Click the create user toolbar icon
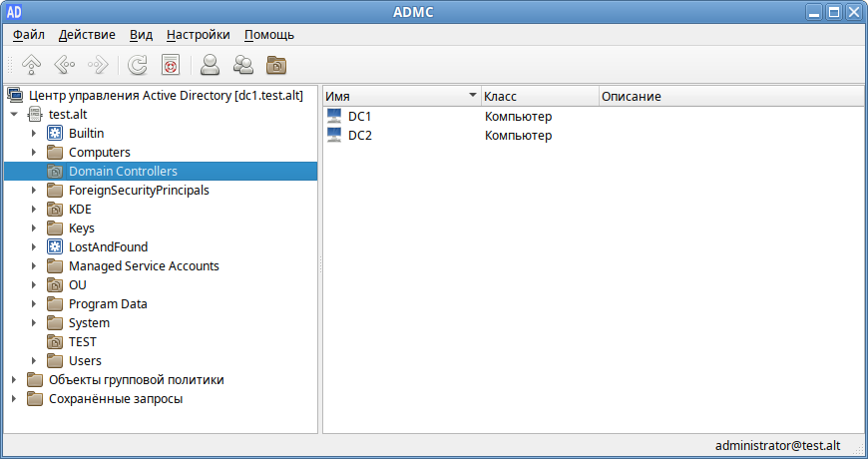Viewport: 868px width, 459px height. 210,66
